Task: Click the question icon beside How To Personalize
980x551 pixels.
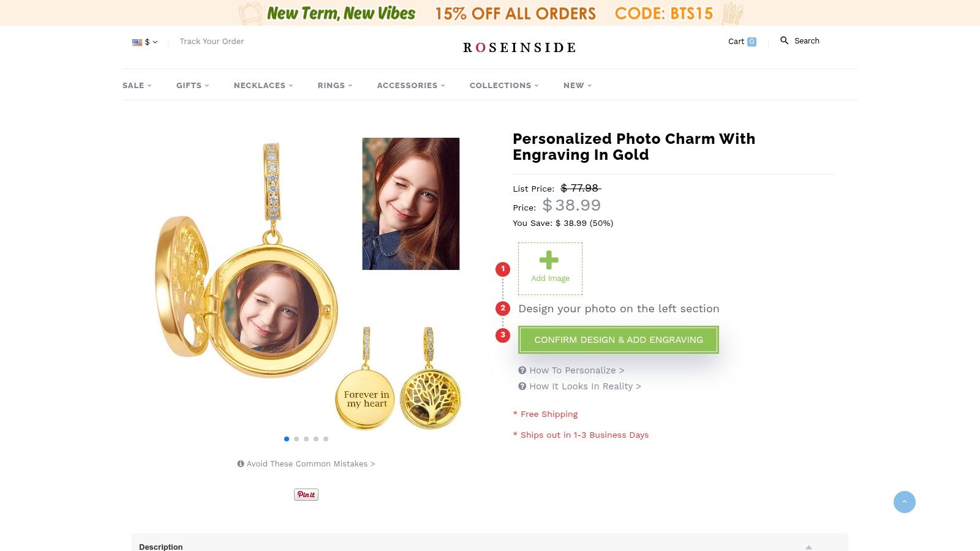Action: point(522,370)
